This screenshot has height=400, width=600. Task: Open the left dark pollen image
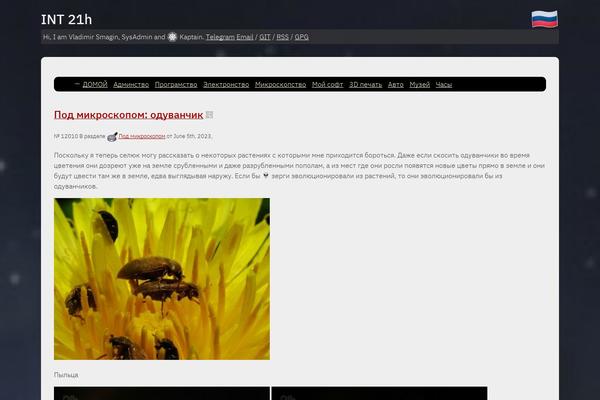(x=162, y=393)
